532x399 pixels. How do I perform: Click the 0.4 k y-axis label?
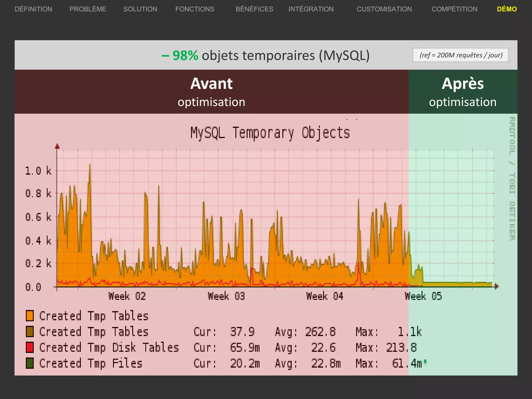38,241
